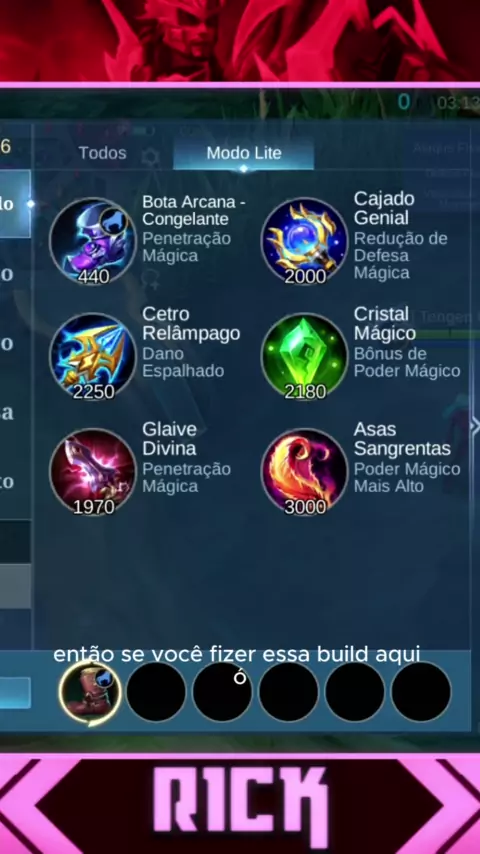Click the Asas Sangrentas item name text
This screenshot has height=854, width=480.
402,439
